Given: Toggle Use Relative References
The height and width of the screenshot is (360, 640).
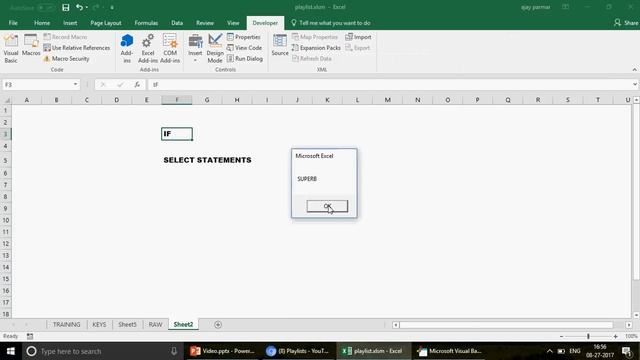Looking at the screenshot, I should pyautogui.click(x=77, y=48).
